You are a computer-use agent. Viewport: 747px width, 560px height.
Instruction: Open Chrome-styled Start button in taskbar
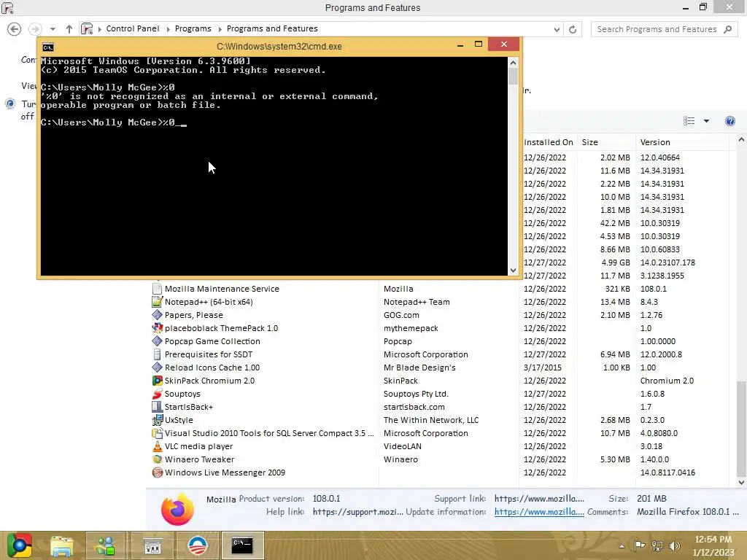pyautogui.click(x=20, y=545)
